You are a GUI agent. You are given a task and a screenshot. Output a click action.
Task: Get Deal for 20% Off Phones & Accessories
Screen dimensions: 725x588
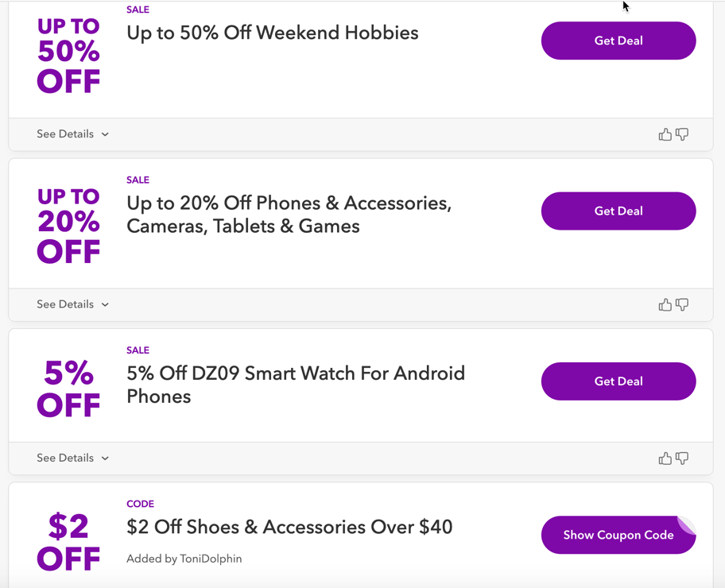618,211
